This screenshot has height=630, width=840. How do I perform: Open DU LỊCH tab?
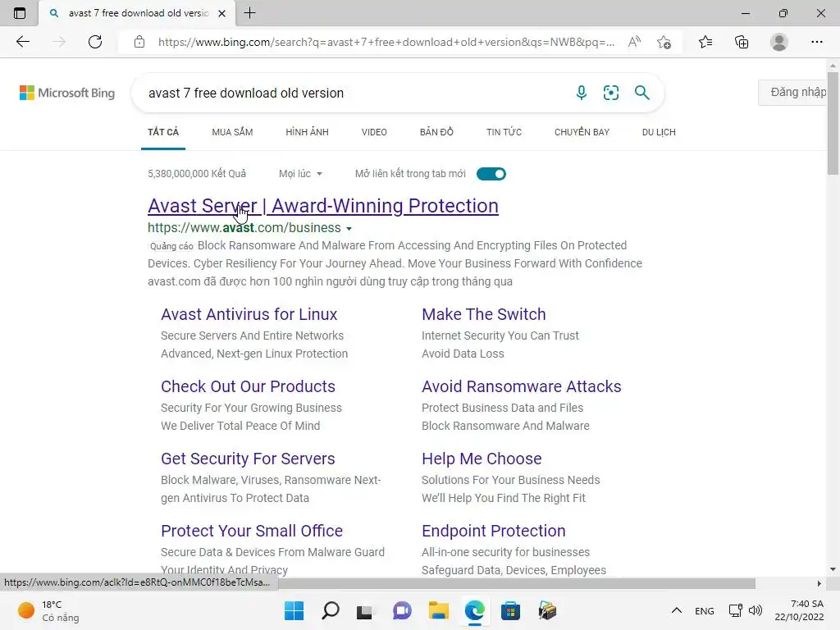point(659,132)
